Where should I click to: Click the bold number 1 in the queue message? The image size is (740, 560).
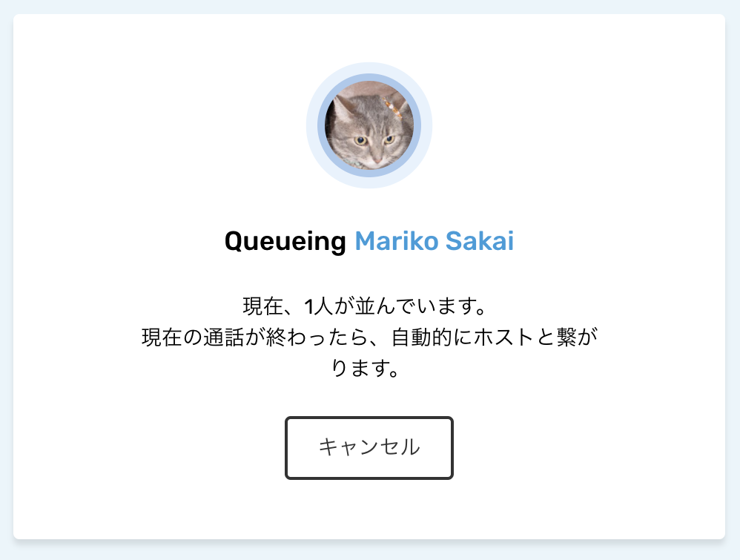point(309,306)
